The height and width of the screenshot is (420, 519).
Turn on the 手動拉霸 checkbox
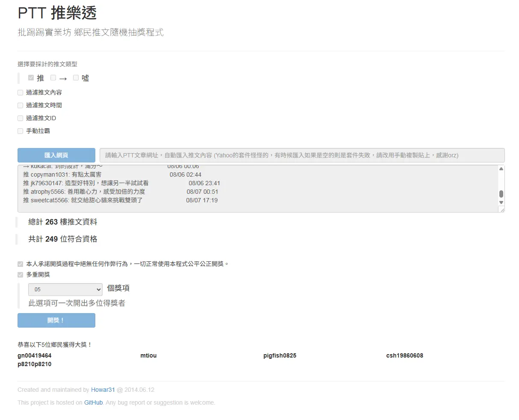(x=21, y=131)
